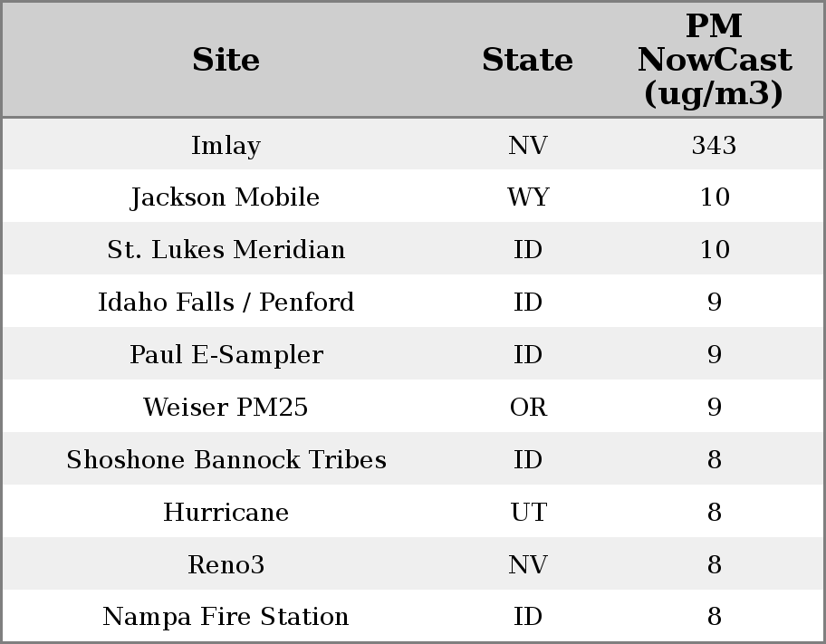
Task: Click the 343 PM NowCast value
Action: pos(714,145)
